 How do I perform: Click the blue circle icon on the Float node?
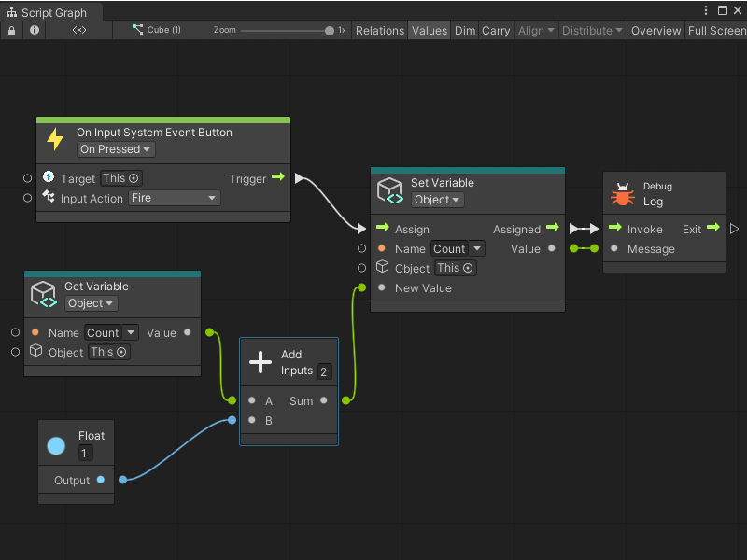[56, 445]
